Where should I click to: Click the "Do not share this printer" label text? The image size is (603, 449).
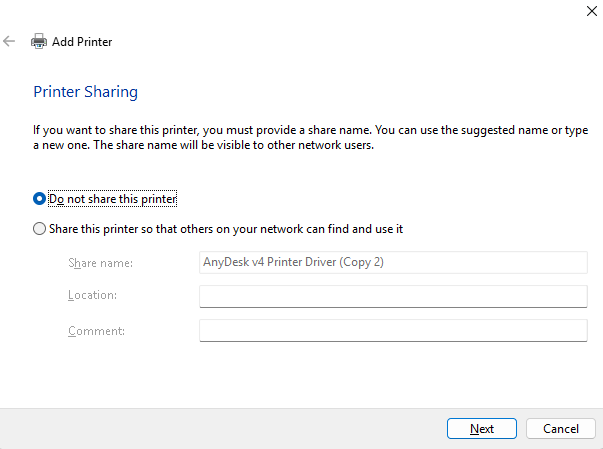pos(113,199)
